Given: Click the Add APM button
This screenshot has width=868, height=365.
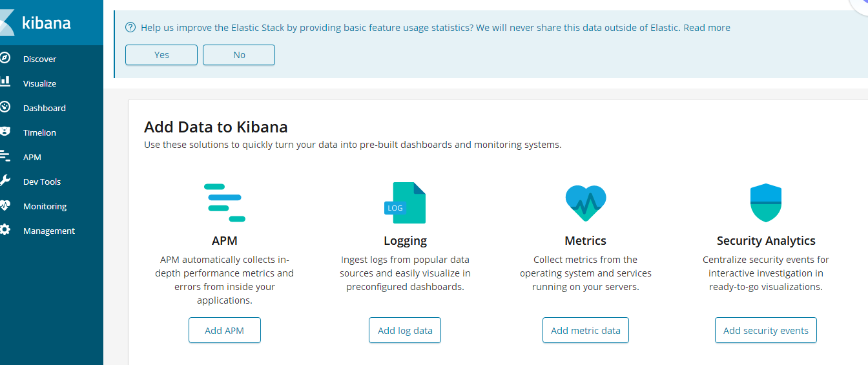Looking at the screenshot, I should 225,330.
